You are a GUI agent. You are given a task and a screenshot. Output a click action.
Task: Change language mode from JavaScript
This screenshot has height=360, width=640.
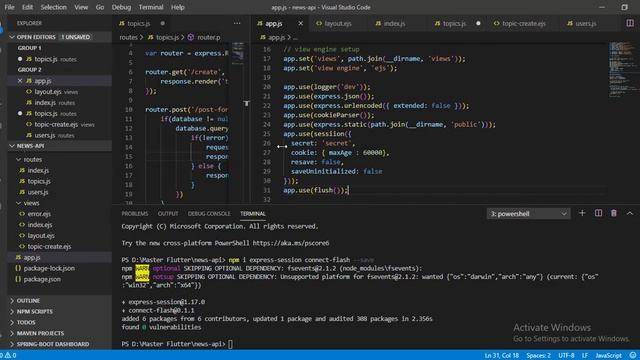[608, 356]
